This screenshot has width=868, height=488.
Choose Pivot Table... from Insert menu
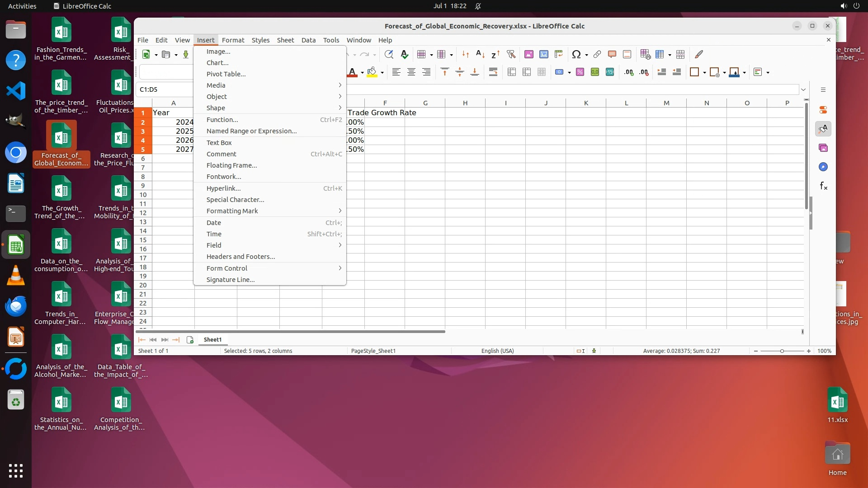tap(226, 74)
